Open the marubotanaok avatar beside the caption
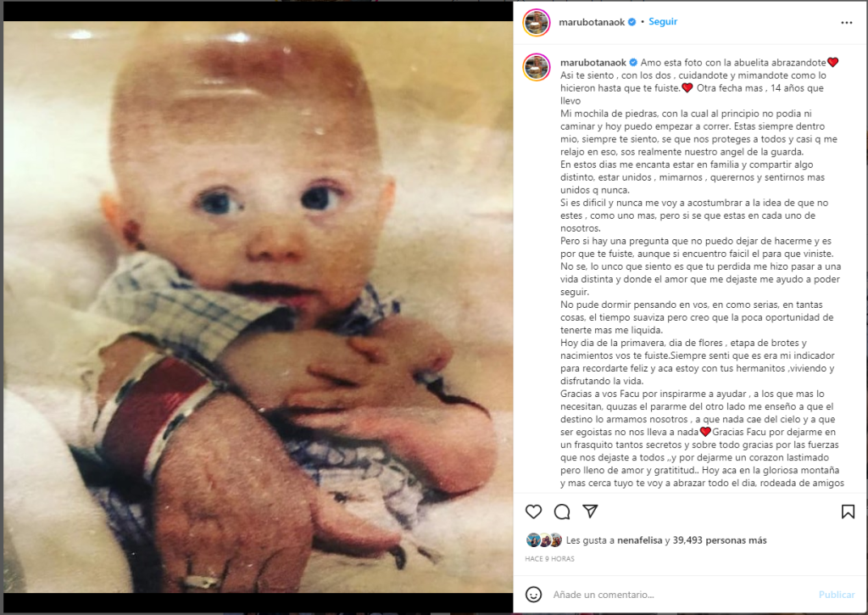The height and width of the screenshot is (615, 868). click(537, 68)
